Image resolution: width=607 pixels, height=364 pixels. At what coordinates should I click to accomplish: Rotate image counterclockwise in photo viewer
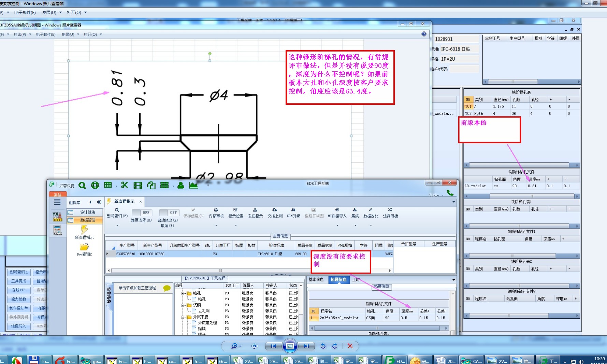tap(323, 346)
